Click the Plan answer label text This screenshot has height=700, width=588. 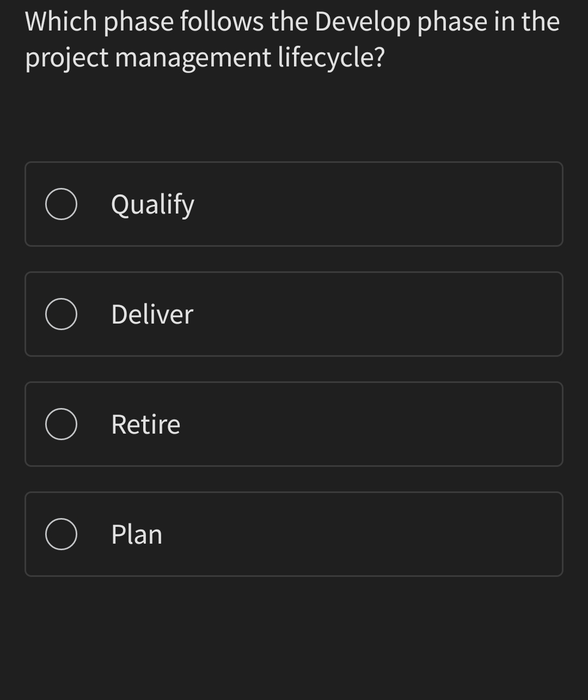[x=136, y=534]
